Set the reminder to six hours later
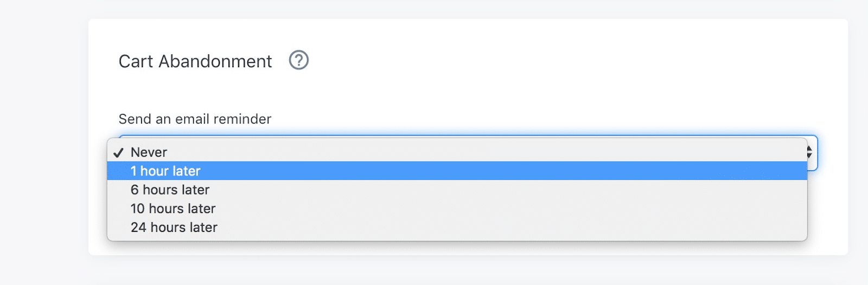This screenshot has width=868, height=285. [x=457, y=190]
